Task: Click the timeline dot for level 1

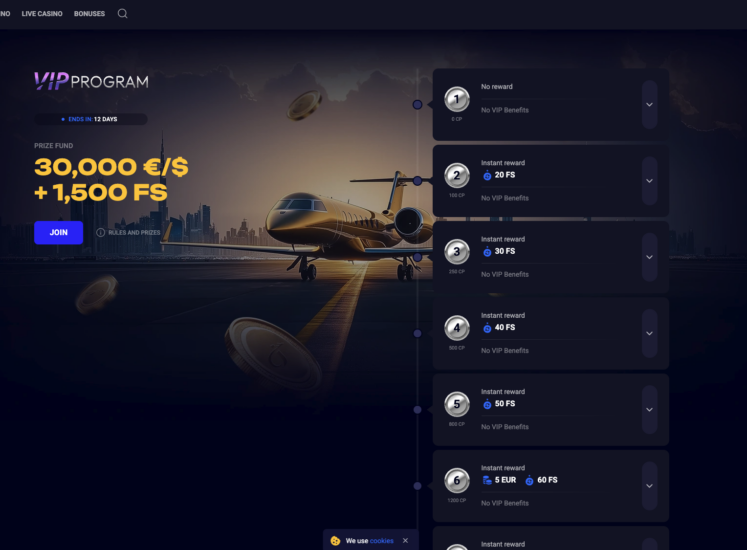Action: (x=417, y=104)
